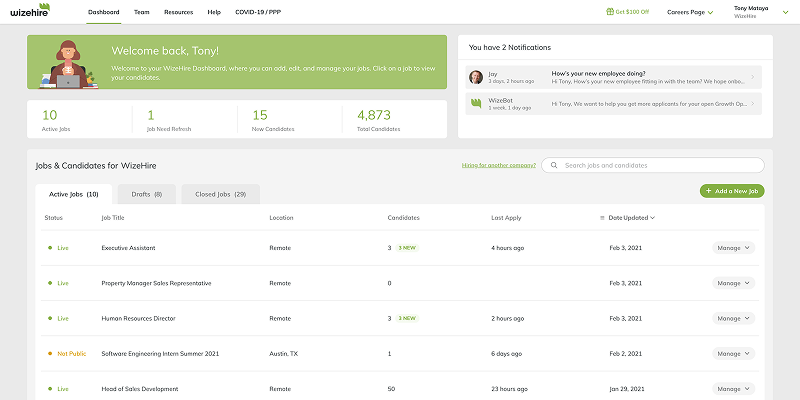Click the WizeBot logo icon in notifications
This screenshot has width=800, height=400.
coord(476,104)
